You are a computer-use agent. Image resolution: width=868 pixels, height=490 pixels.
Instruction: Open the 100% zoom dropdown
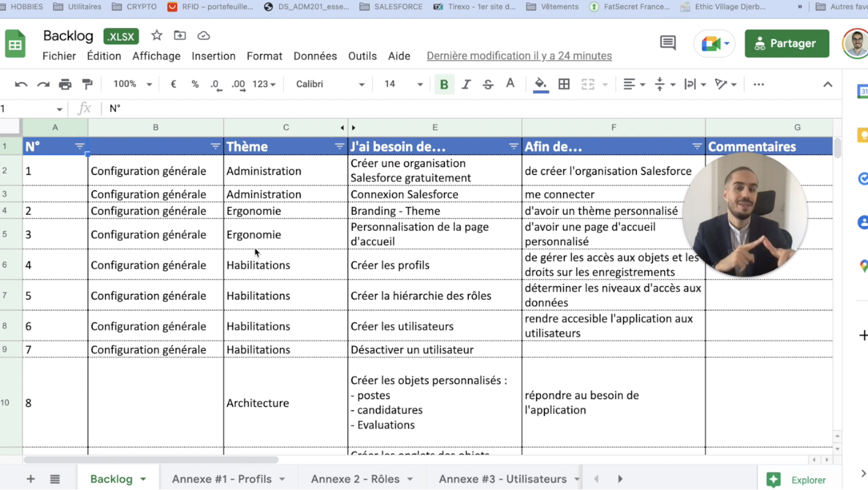(132, 84)
